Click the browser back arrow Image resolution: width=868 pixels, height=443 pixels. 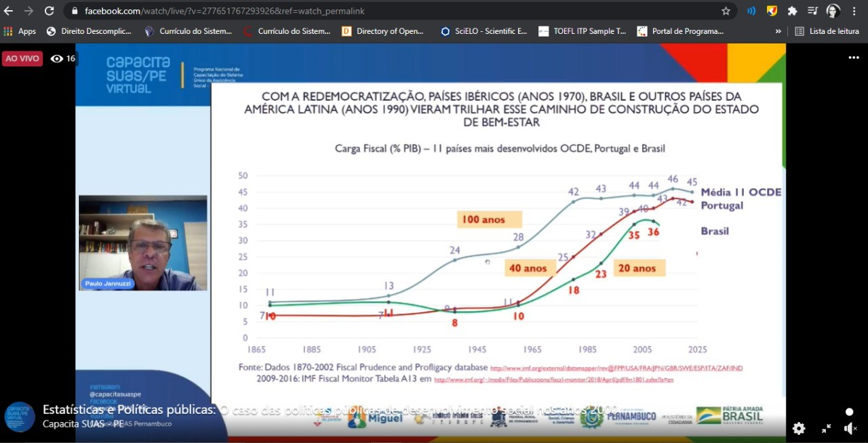[9, 11]
